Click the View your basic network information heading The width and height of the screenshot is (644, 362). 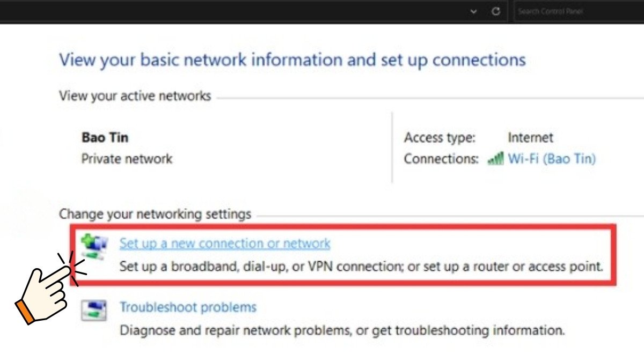click(x=292, y=60)
